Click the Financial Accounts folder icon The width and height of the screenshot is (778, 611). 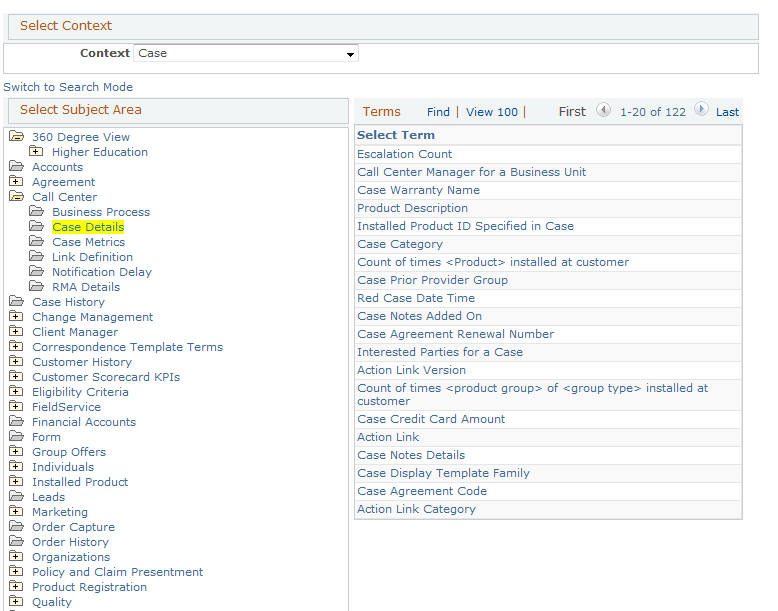(x=16, y=421)
